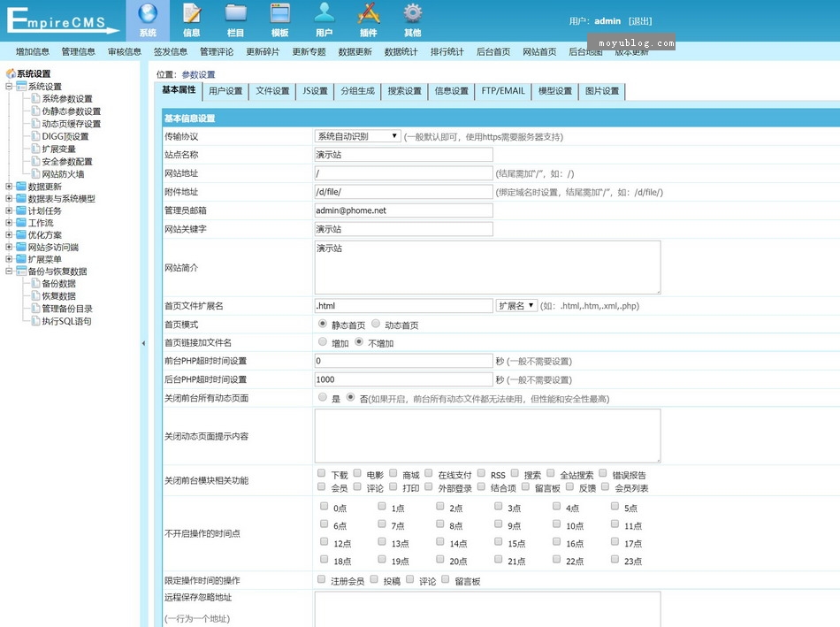Click the 插件 plugin tools icon
Image resolution: width=840 pixels, height=627 pixels.
pos(369,14)
